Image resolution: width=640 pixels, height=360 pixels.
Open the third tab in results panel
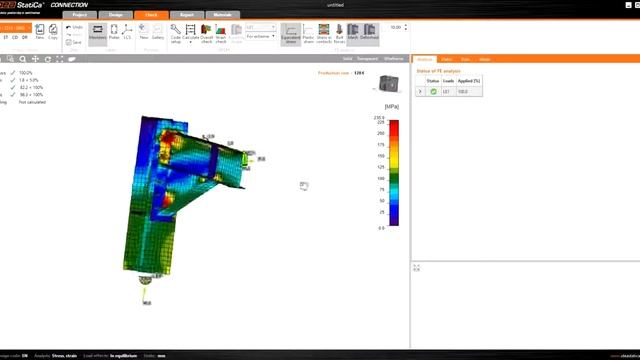click(465, 59)
